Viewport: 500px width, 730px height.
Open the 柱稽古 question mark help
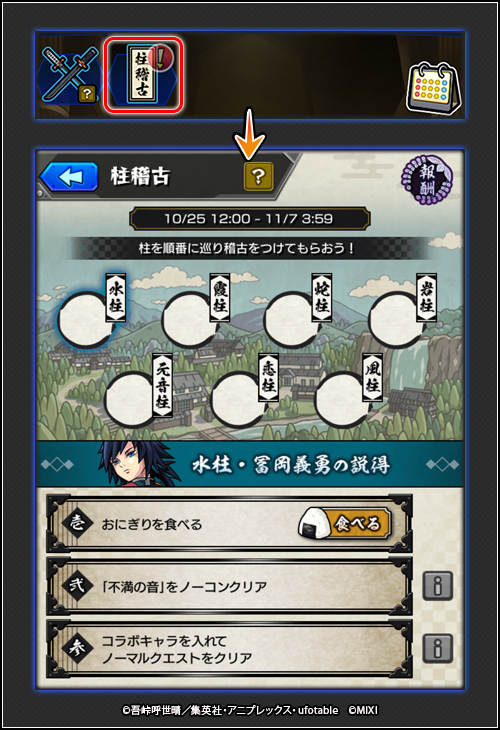pyautogui.click(x=259, y=176)
